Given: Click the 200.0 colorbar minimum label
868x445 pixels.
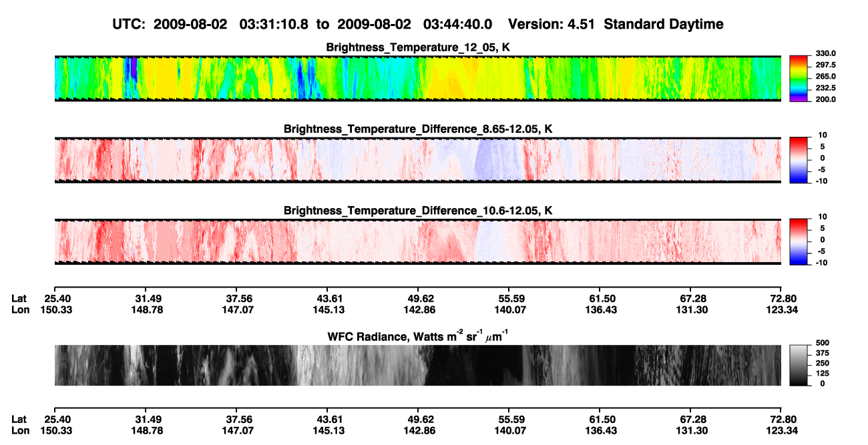Looking at the screenshot, I should click(826, 99).
